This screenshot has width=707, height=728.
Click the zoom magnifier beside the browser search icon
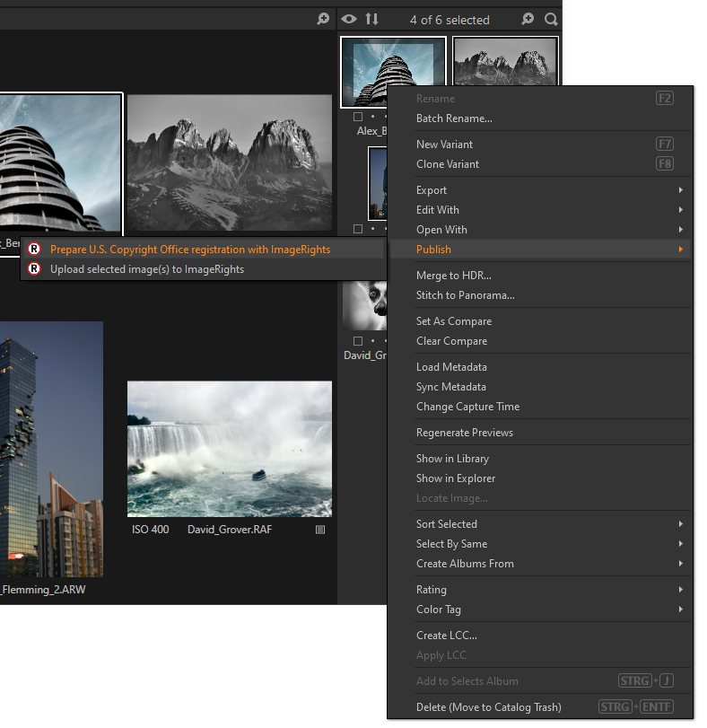coord(528,19)
